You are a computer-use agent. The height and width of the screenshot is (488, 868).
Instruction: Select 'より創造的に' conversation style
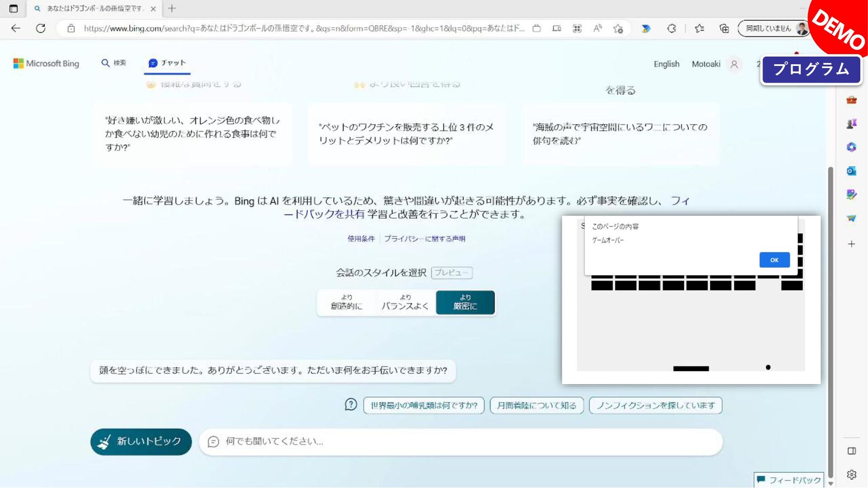[x=346, y=302]
